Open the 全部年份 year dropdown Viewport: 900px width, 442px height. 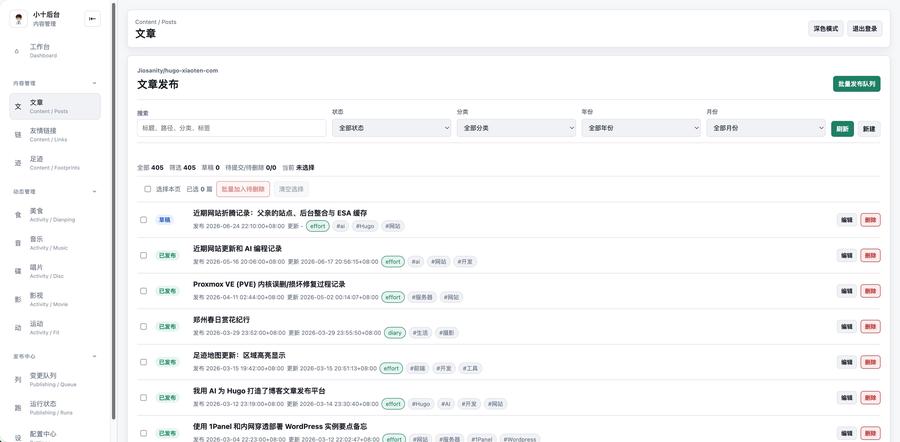coord(641,128)
